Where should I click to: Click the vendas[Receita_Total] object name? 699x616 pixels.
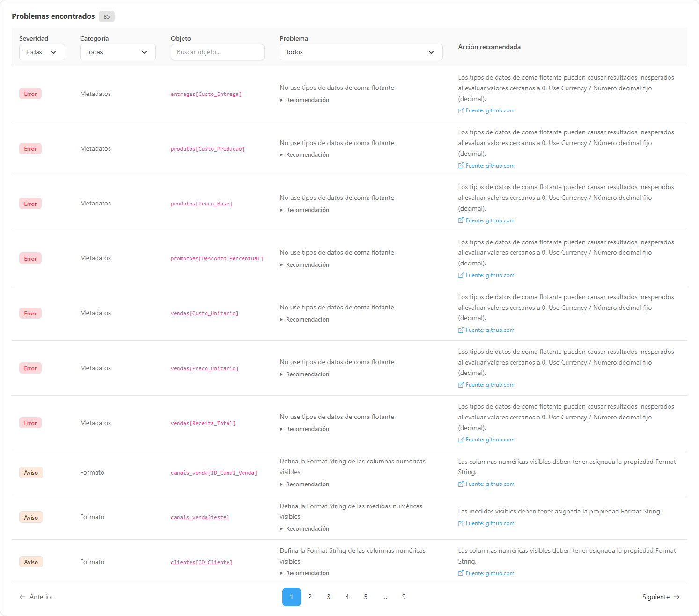point(203,423)
